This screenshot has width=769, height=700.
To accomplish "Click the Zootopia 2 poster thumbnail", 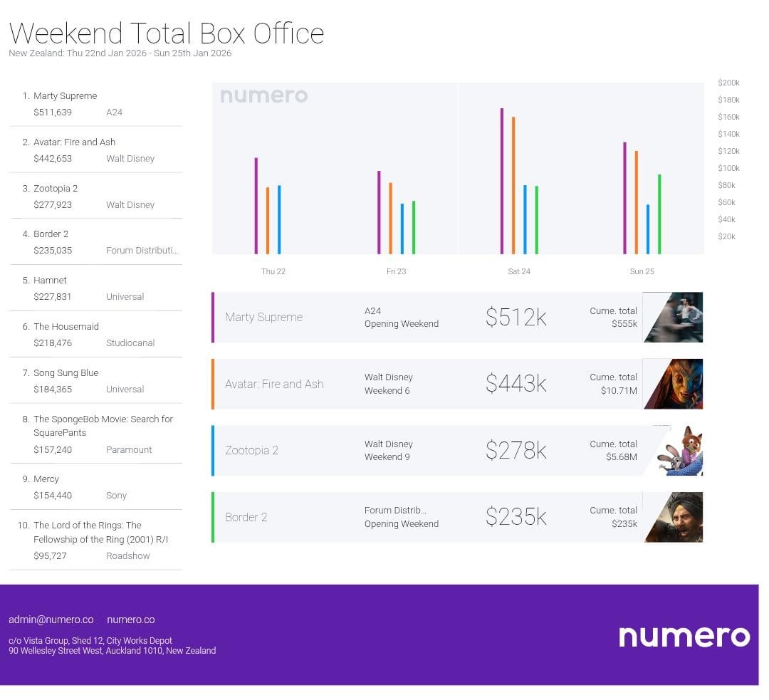I will click(678, 451).
